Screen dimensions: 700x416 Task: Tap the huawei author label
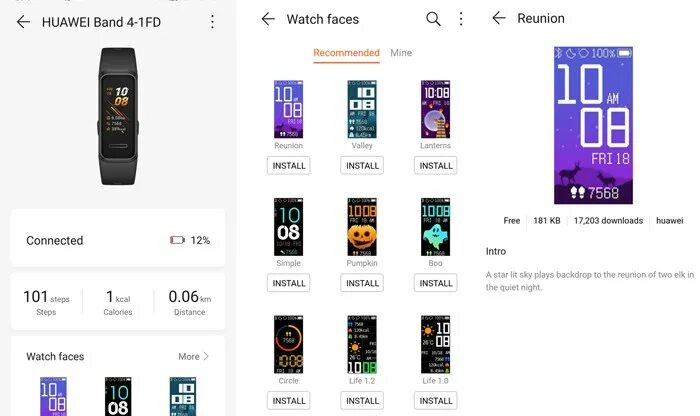pos(669,220)
